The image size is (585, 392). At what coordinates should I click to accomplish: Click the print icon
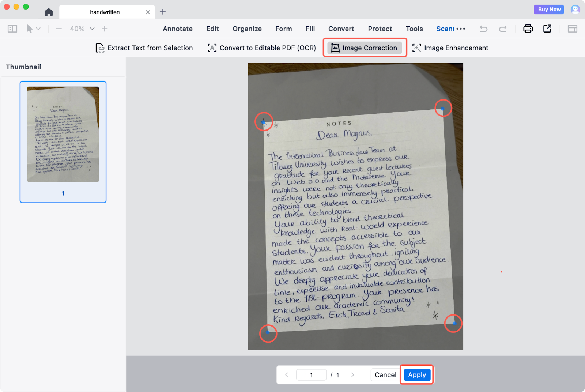(528, 29)
